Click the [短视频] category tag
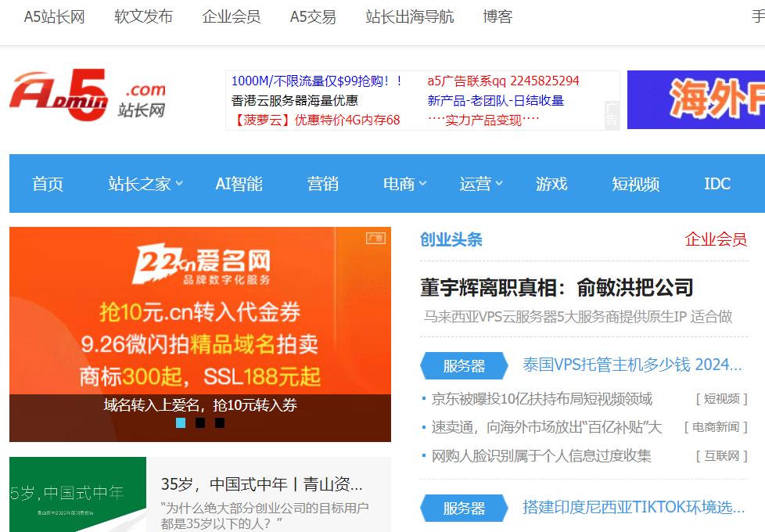The width and height of the screenshot is (765, 532). click(721, 399)
